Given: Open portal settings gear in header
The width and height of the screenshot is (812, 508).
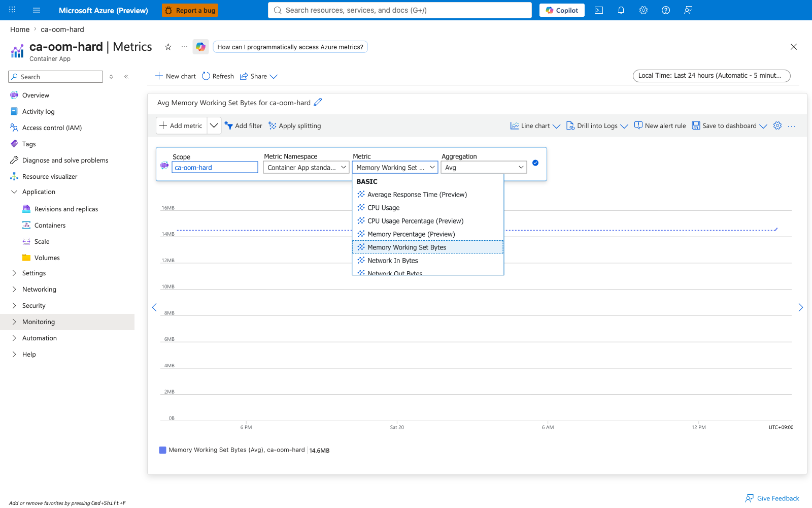Looking at the screenshot, I should click(x=644, y=10).
